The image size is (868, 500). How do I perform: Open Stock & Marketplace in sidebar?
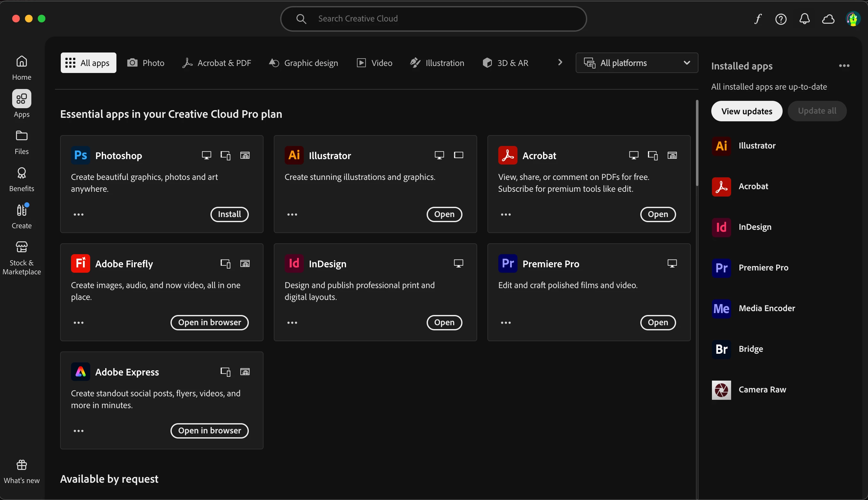click(x=22, y=258)
